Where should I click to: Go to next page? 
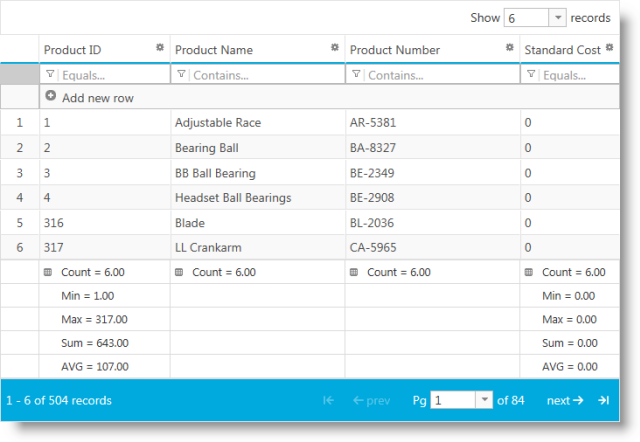pos(565,400)
